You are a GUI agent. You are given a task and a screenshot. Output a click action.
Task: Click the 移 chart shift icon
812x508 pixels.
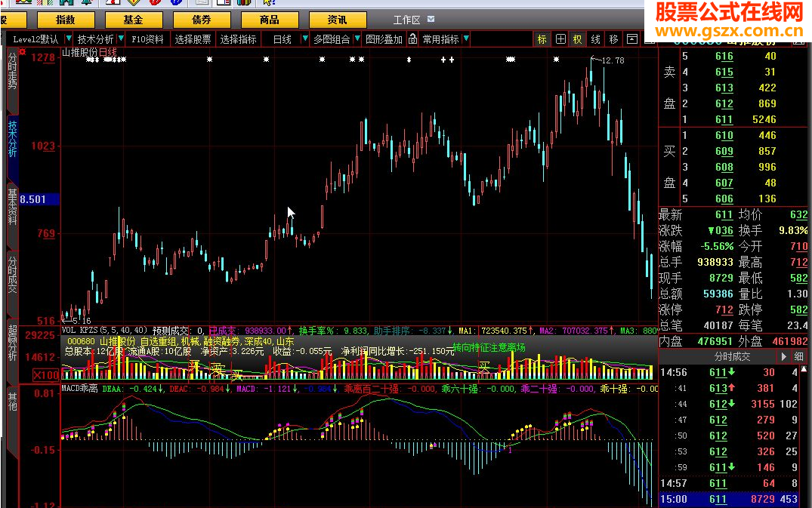(612, 38)
